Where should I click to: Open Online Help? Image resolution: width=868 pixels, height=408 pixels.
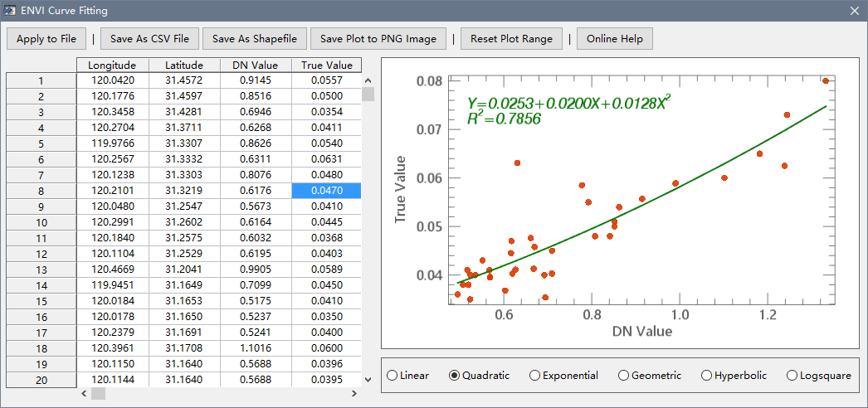pos(615,39)
